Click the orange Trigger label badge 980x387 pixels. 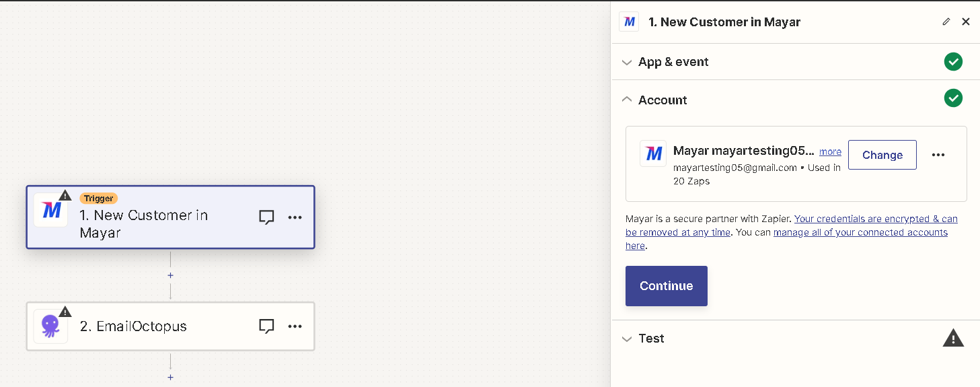[99, 199]
